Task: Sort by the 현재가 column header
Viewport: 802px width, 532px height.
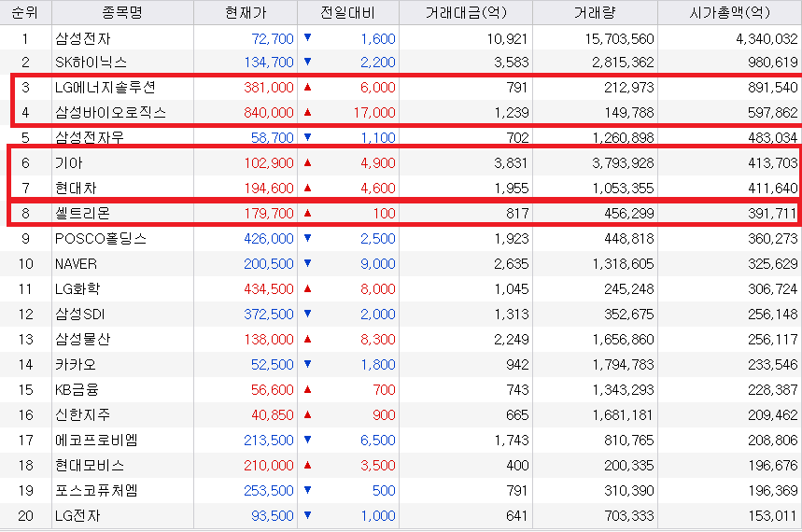Action: (246, 12)
